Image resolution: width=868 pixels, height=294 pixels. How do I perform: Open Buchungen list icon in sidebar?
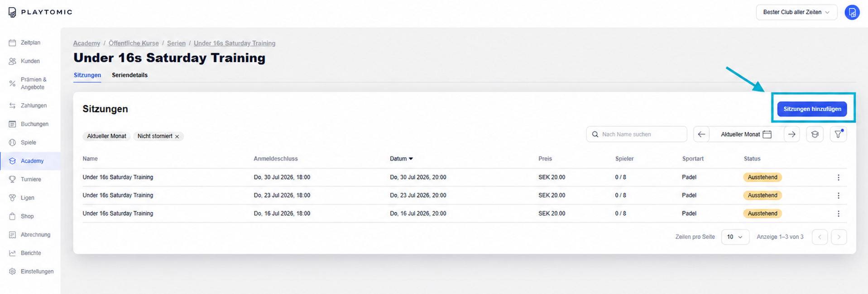coord(12,124)
